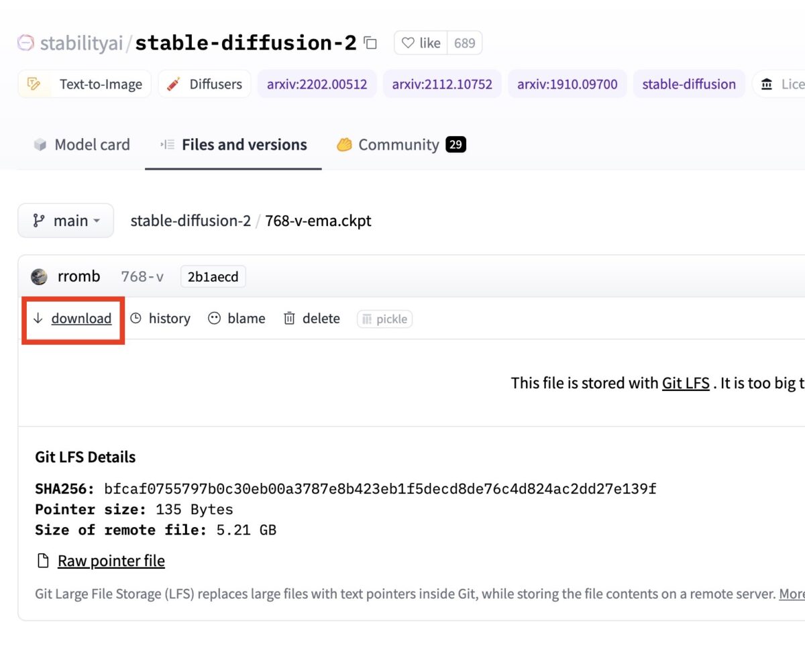Click the heart icon in like button
Screen dimensions: 805x672
tap(407, 43)
